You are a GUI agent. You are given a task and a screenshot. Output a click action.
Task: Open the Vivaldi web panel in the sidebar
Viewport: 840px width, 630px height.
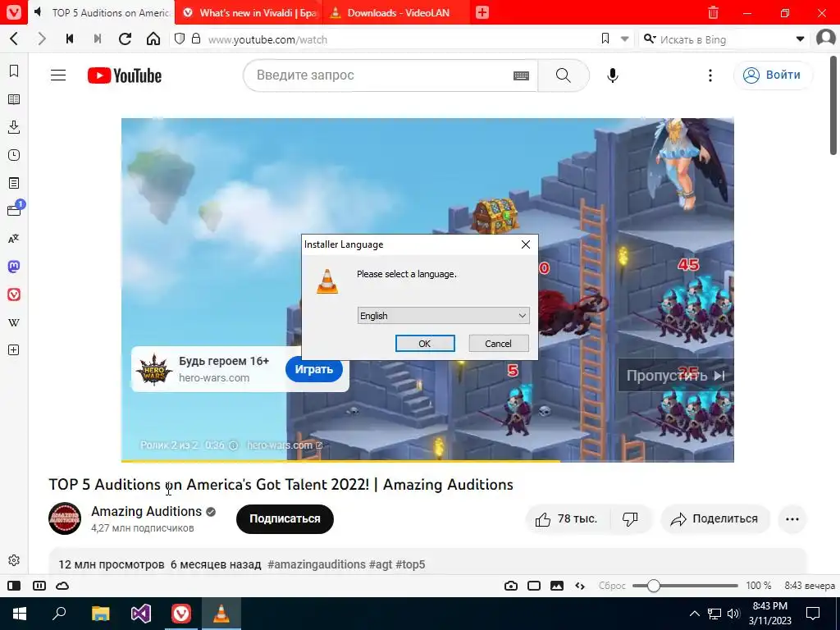tap(14, 294)
